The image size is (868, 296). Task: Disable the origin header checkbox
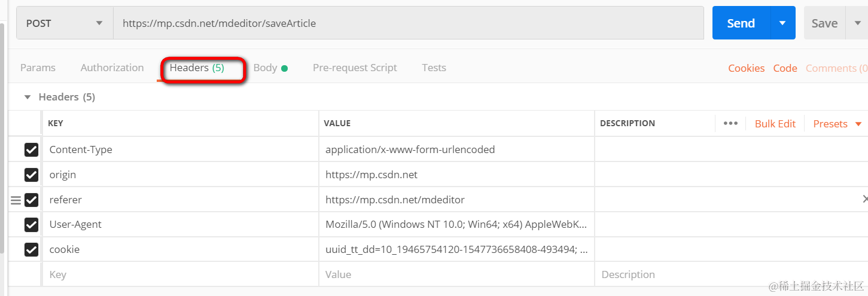(x=31, y=175)
